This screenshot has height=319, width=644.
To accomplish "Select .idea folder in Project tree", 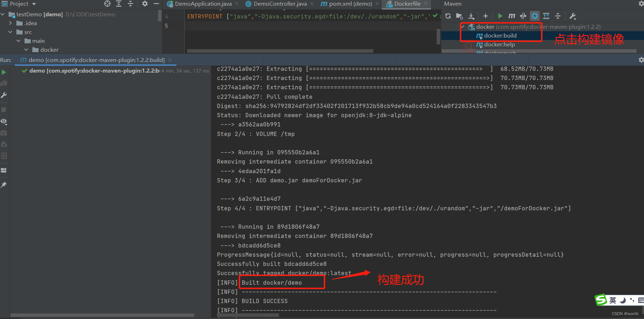I will (27, 23).
